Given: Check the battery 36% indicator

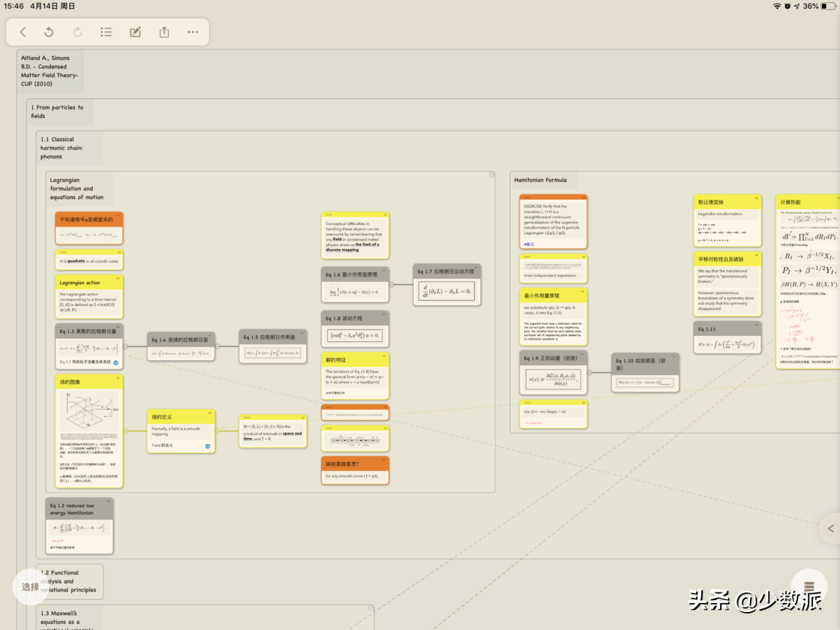Looking at the screenshot, I should tap(818, 6).
